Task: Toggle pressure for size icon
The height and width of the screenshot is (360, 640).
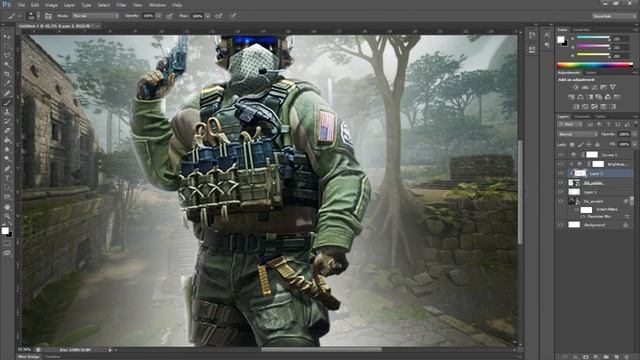Action: (233, 16)
